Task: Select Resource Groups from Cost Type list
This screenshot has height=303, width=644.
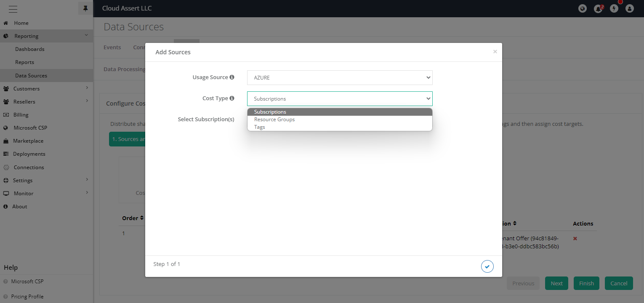Action: click(x=274, y=120)
